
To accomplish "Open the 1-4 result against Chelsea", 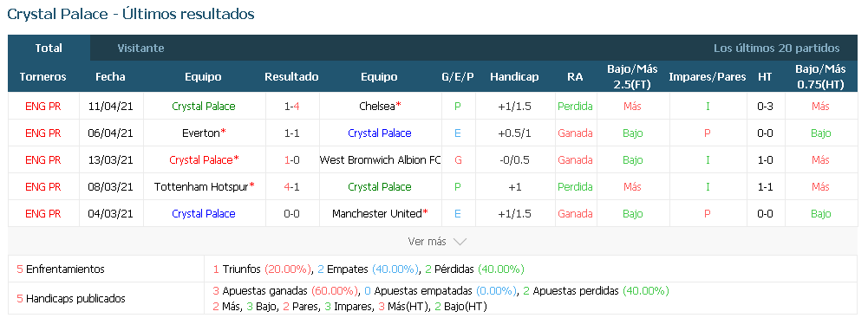I will [x=291, y=107].
